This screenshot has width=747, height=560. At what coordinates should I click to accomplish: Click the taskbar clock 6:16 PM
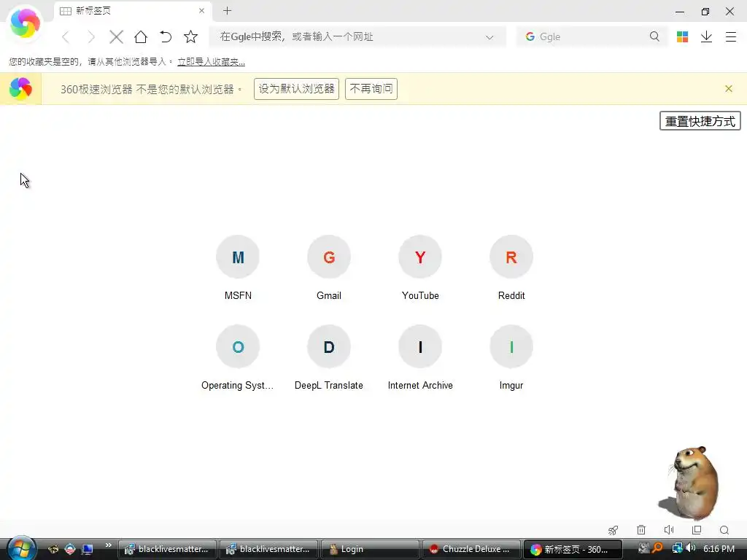pyautogui.click(x=719, y=548)
